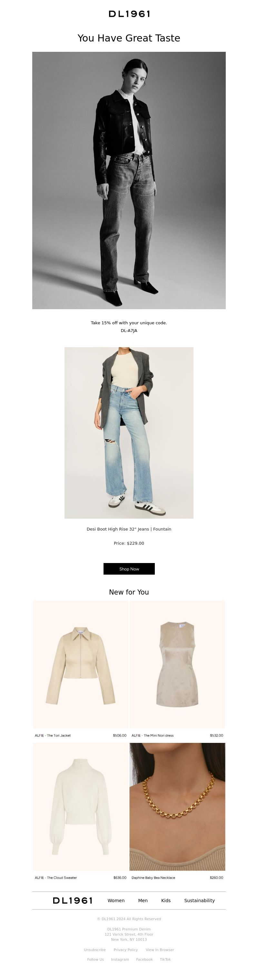This screenshot has width=258, height=980.
Task: Go to the Men section
Action: [x=143, y=901]
